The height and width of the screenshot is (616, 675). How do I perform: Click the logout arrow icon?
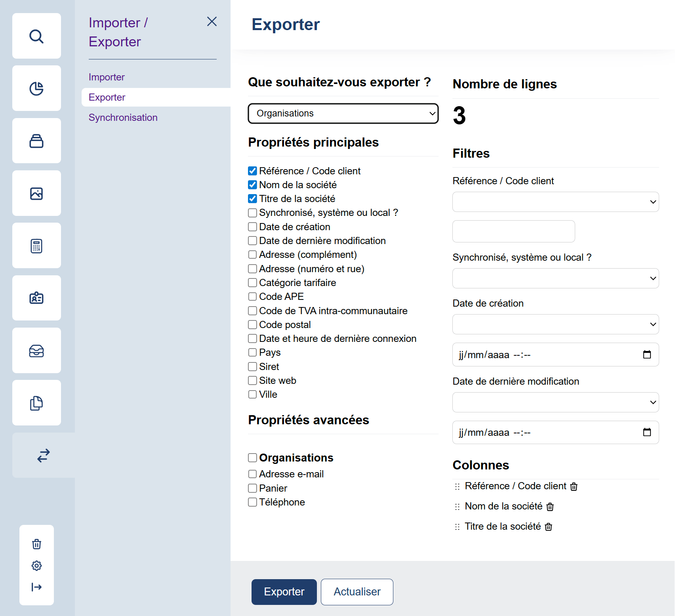36,587
